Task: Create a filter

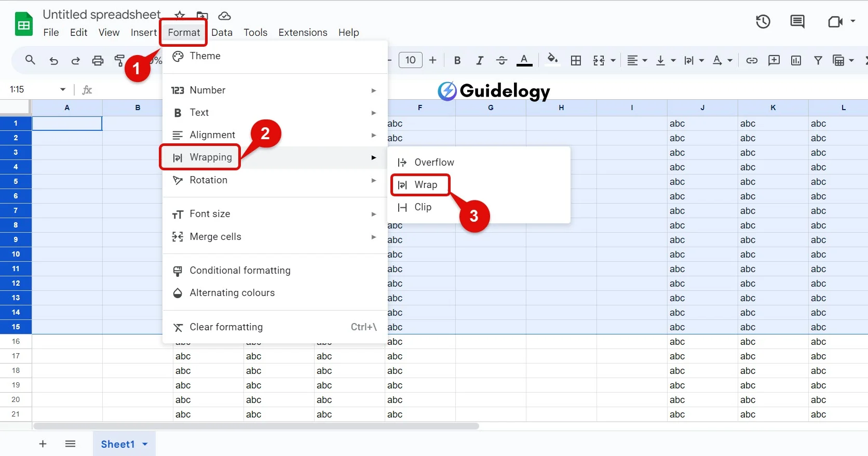Action: point(818,60)
